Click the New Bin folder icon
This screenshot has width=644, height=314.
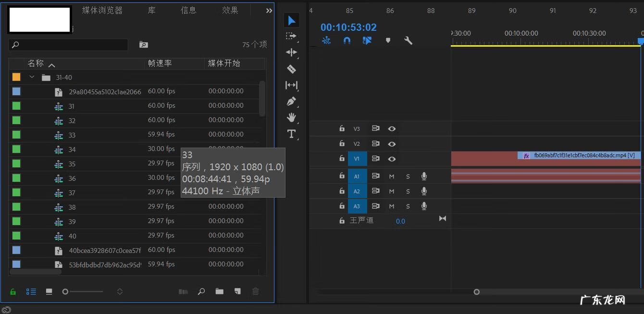click(219, 291)
